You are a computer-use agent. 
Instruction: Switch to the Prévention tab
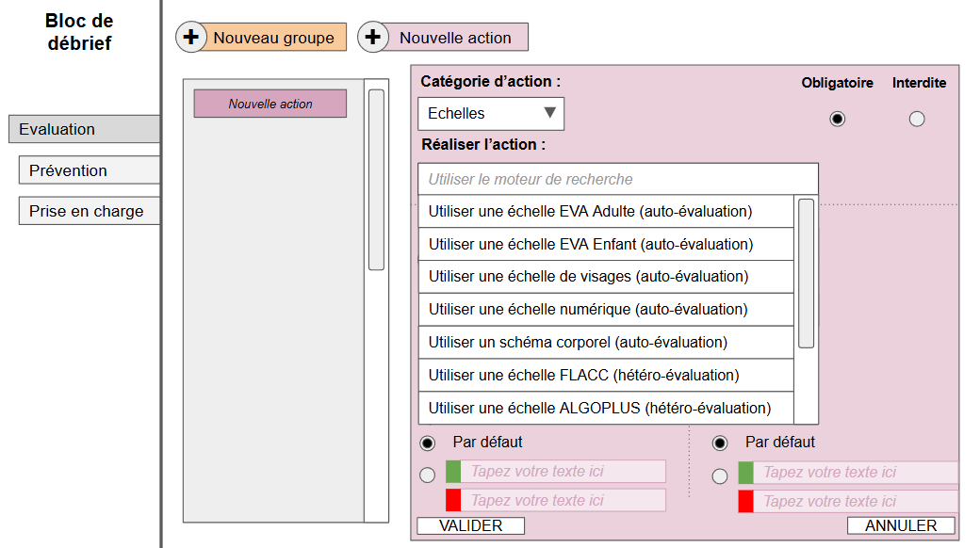89,170
